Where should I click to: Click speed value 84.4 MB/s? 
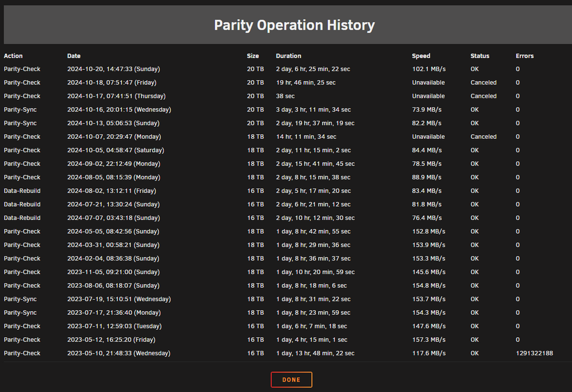pos(427,150)
